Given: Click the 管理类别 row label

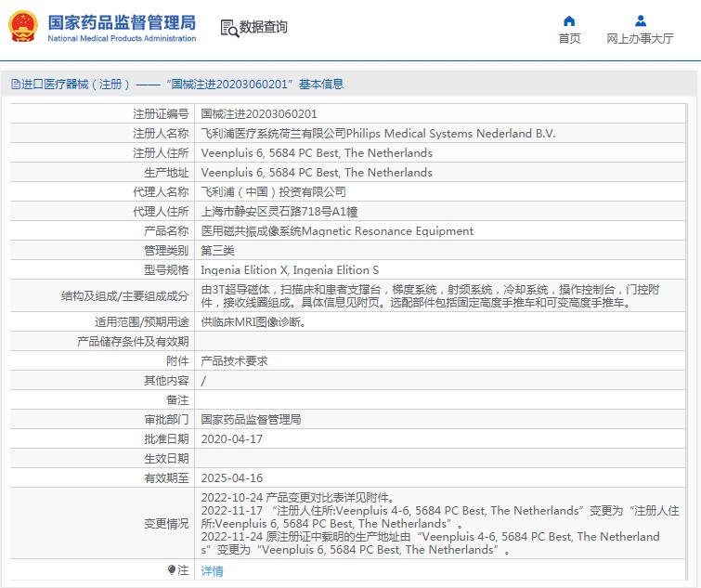Looking at the screenshot, I should 166,251.
